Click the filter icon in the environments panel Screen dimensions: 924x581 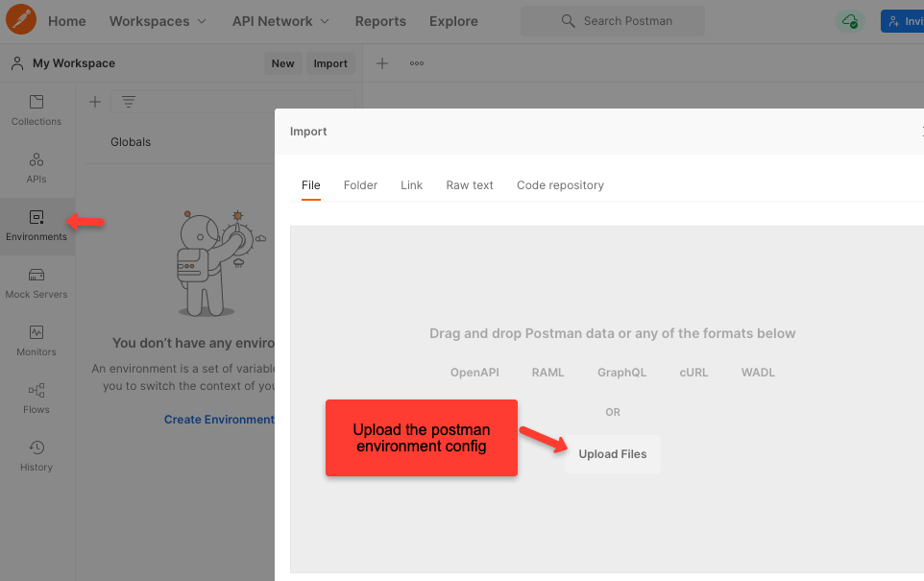pos(129,102)
